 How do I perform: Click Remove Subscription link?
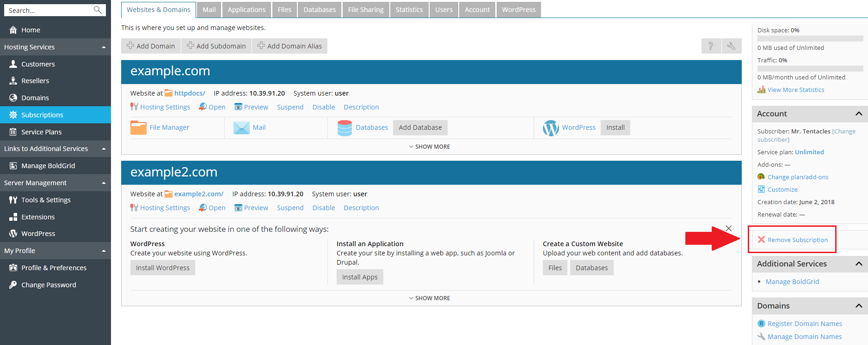click(x=797, y=240)
